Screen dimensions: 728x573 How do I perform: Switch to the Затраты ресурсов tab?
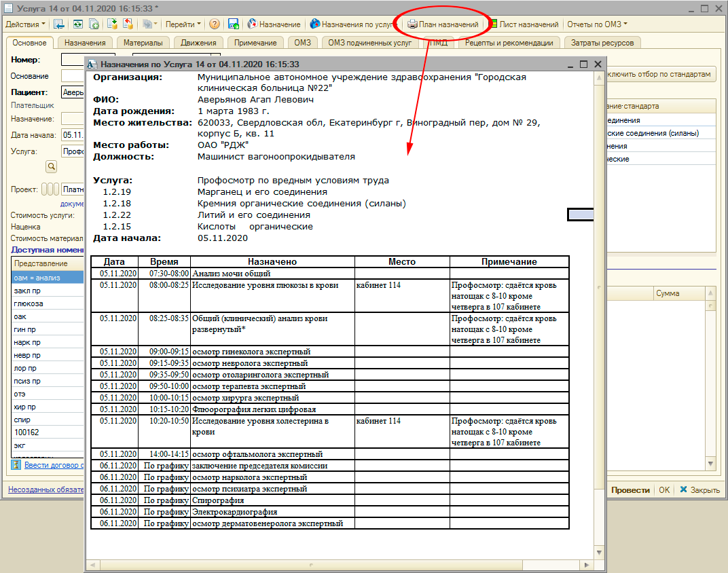602,43
